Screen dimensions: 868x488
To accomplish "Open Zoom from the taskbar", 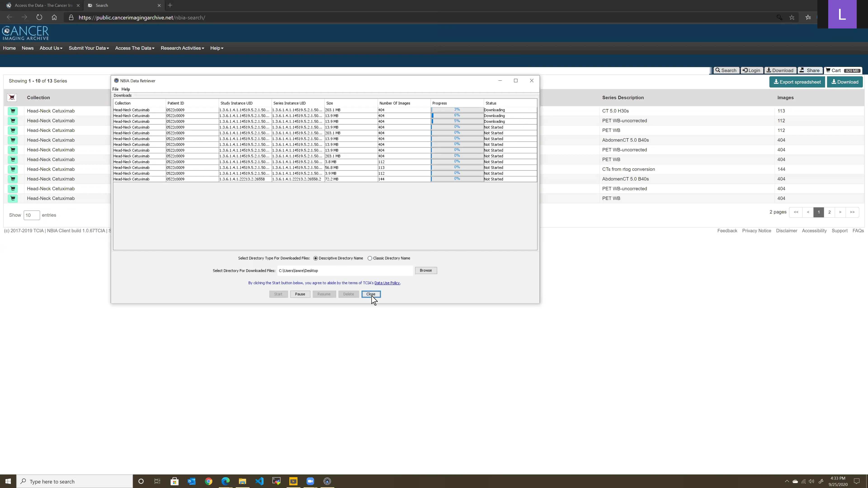I will [310, 481].
